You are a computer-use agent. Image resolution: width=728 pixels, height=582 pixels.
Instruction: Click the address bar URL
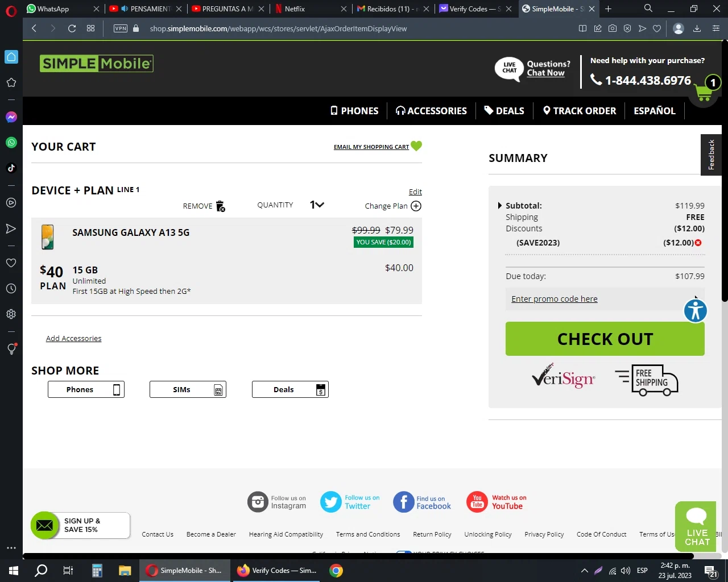click(x=278, y=28)
